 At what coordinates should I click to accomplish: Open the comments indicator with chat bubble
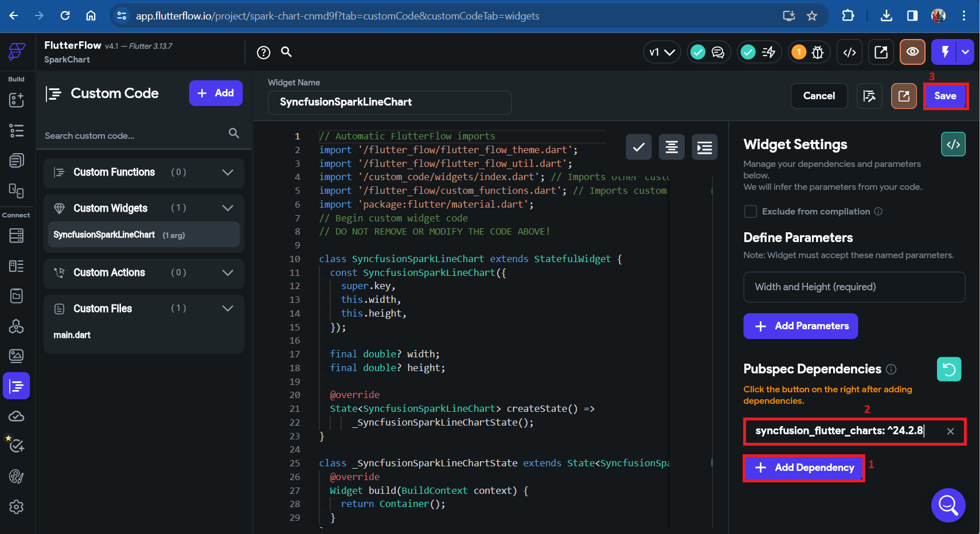709,52
